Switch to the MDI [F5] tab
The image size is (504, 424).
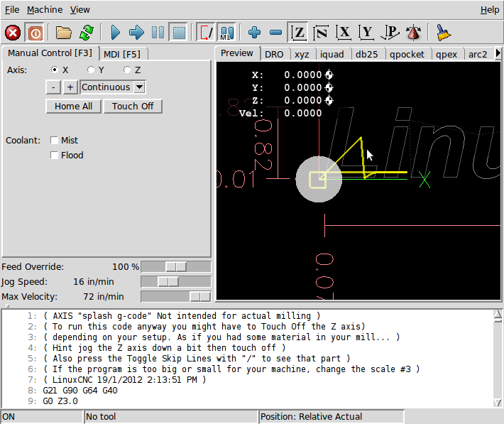point(122,53)
